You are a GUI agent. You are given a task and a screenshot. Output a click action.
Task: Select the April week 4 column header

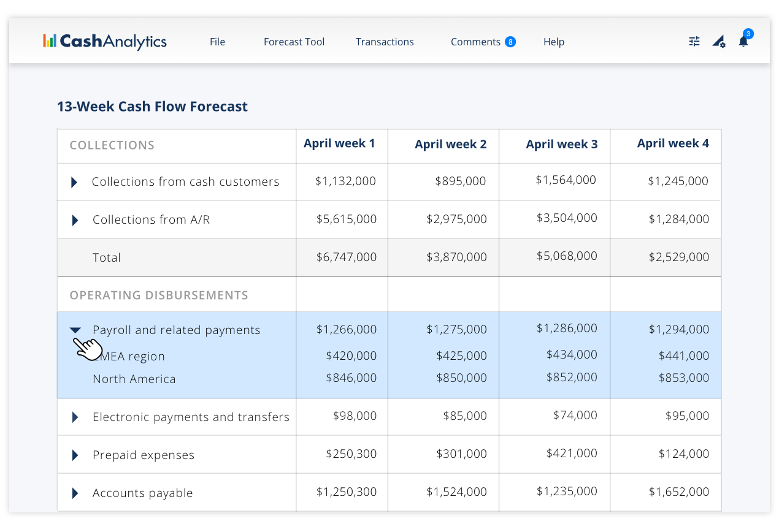[673, 143]
